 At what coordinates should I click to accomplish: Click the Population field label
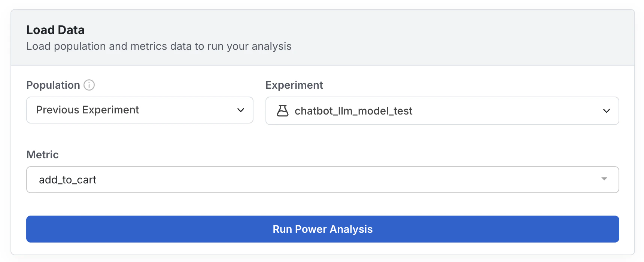(x=54, y=85)
